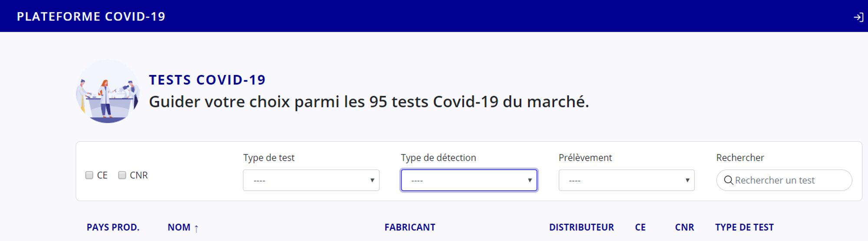Click the ascending sort arrow beside NOM
This screenshot has width=868, height=241.
[x=196, y=228]
